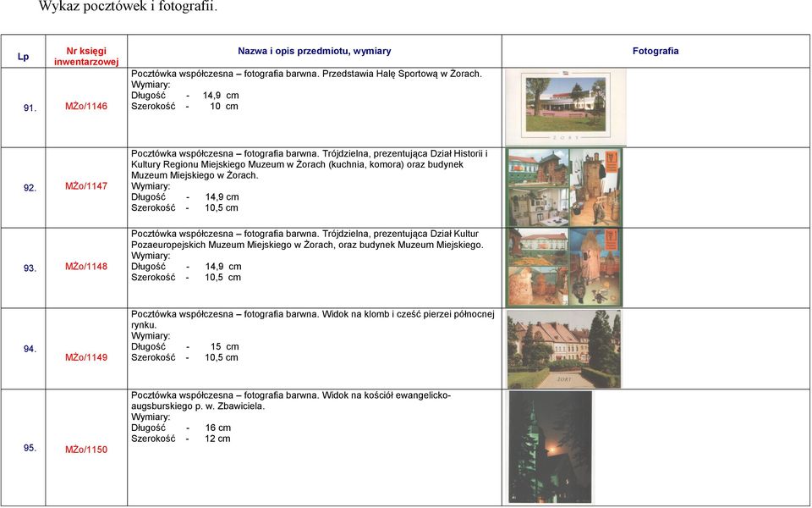Screen dimensions: 812x508
Task: Click inventory number MŻo/1149
Action: tap(86, 357)
